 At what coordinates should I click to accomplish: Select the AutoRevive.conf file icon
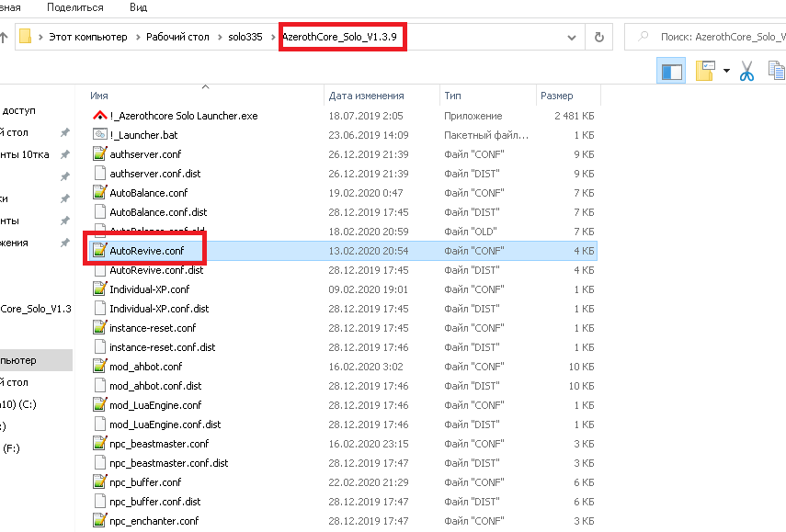point(100,251)
